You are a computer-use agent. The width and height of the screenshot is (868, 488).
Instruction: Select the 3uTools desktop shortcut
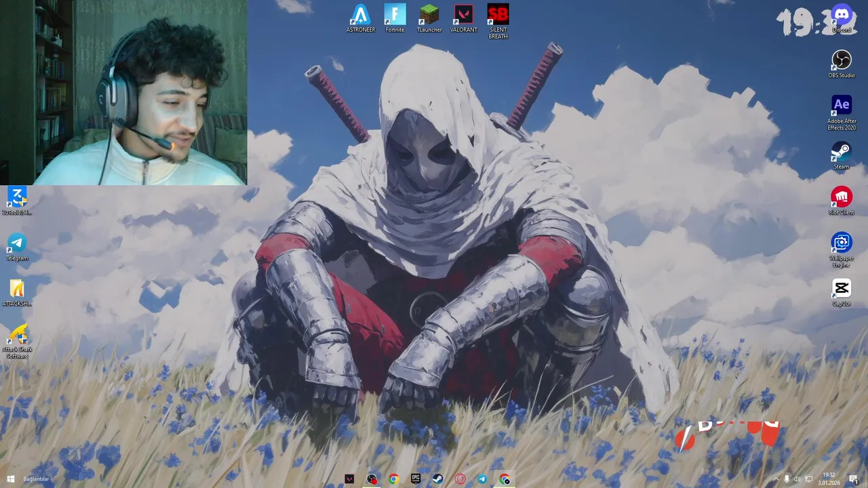click(17, 201)
